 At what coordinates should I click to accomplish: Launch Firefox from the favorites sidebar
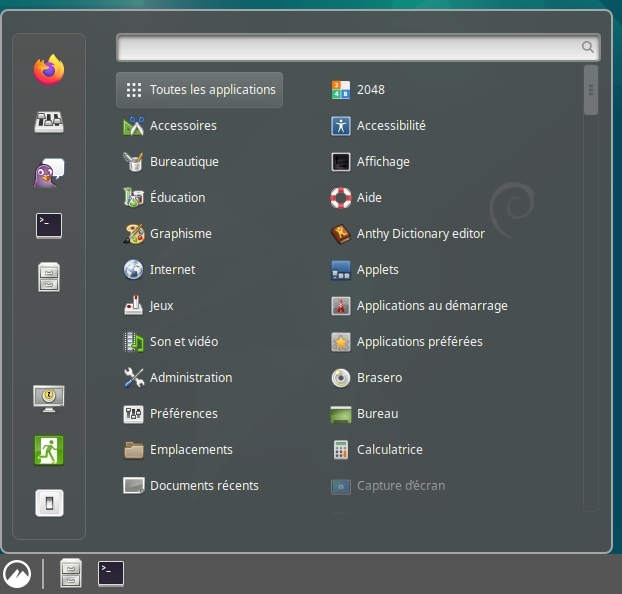[49, 70]
